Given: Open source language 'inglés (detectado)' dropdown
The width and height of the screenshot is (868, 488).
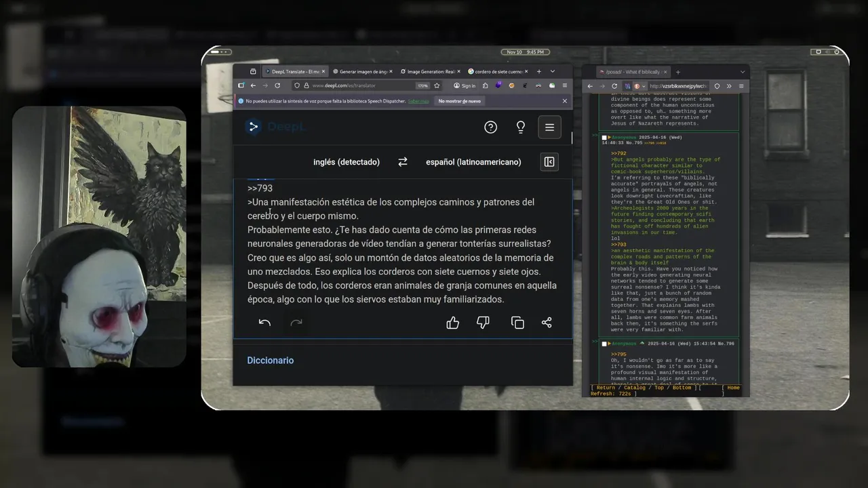Looking at the screenshot, I should click(346, 162).
